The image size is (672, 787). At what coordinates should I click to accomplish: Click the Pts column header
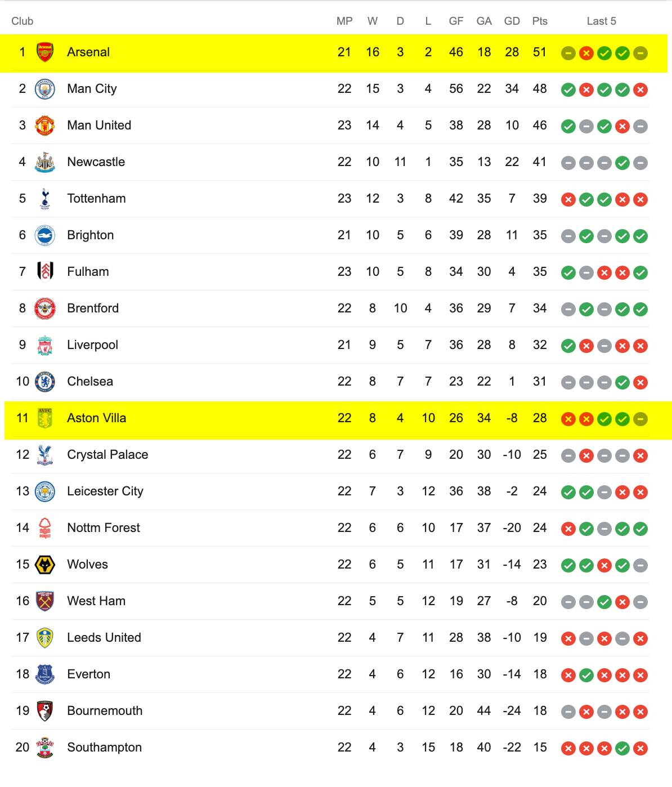[540, 21]
